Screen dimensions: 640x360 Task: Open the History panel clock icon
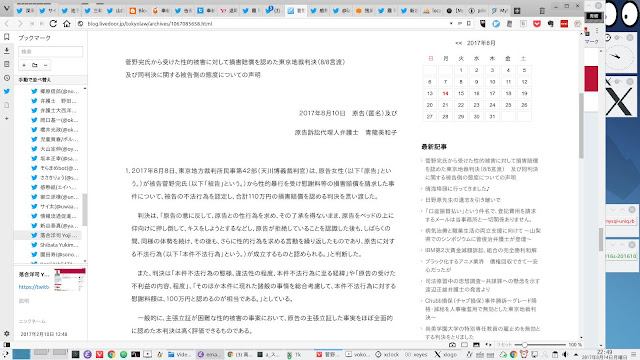tap(7, 78)
